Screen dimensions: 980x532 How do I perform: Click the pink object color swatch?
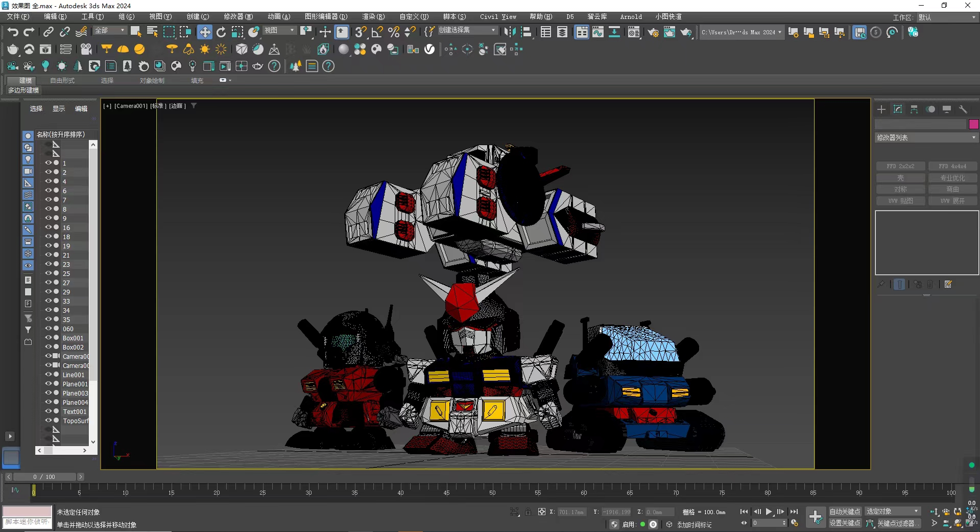pos(973,124)
